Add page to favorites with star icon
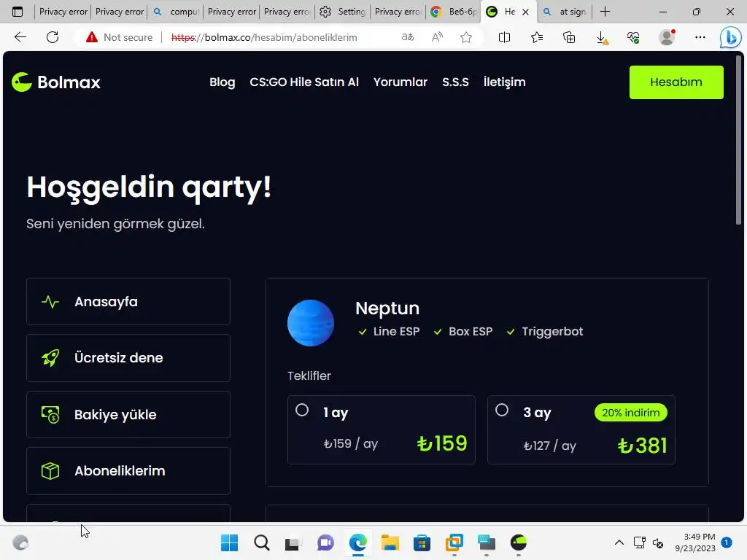 [466, 37]
